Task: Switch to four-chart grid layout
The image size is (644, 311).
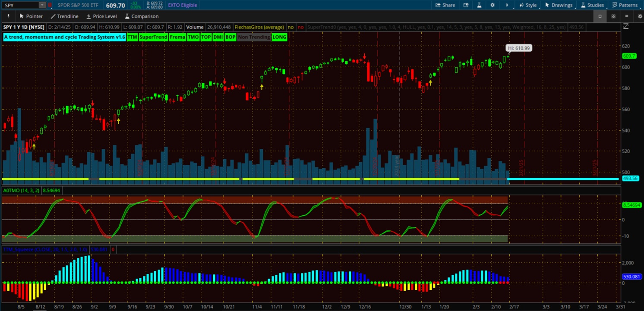Action: (613, 16)
